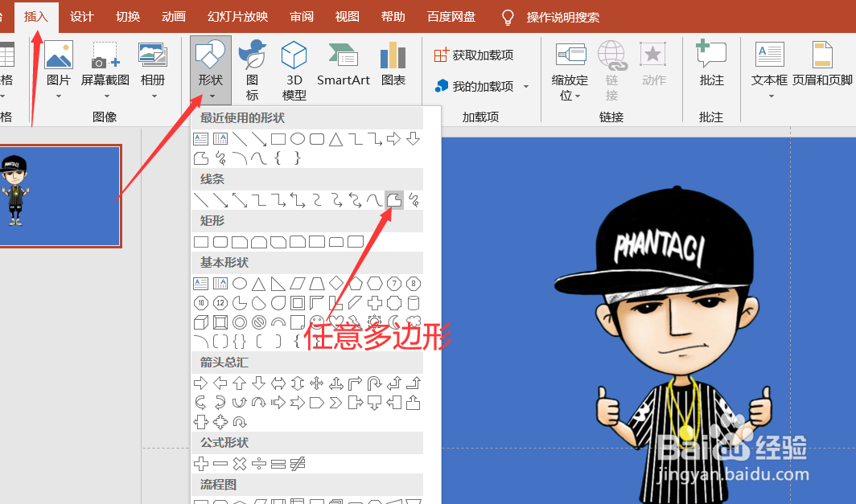Select the scribble shape under 线条

[x=414, y=200]
